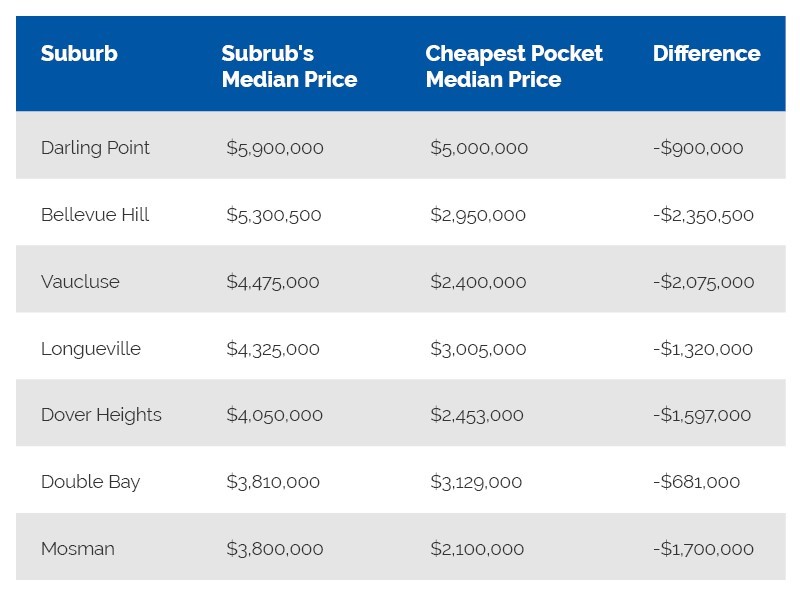Click the Darling Point suburb name
Image resolution: width=800 pixels, height=592 pixels.
[95, 148]
